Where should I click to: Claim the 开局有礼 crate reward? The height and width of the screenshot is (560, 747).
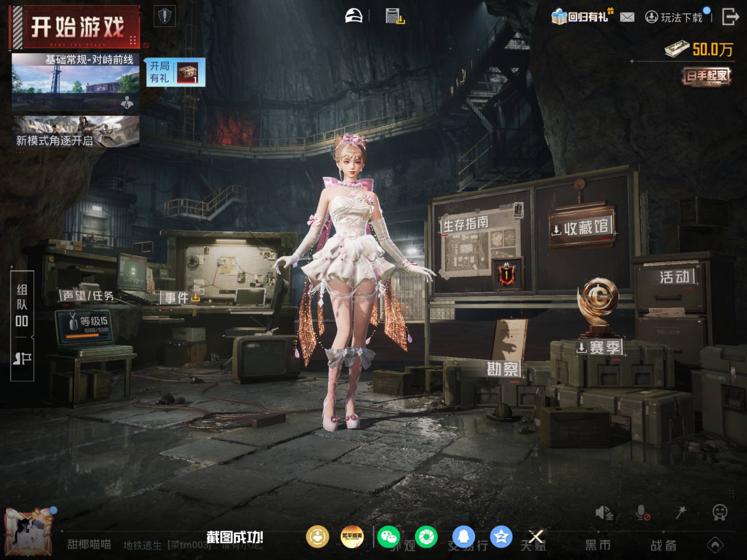pyautogui.click(x=176, y=72)
